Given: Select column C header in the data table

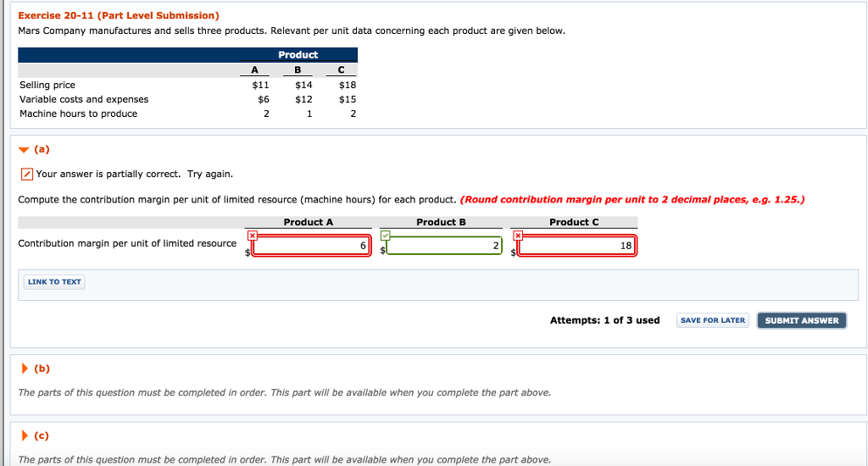Looking at the screenshot, I should [x=341, y=70].
